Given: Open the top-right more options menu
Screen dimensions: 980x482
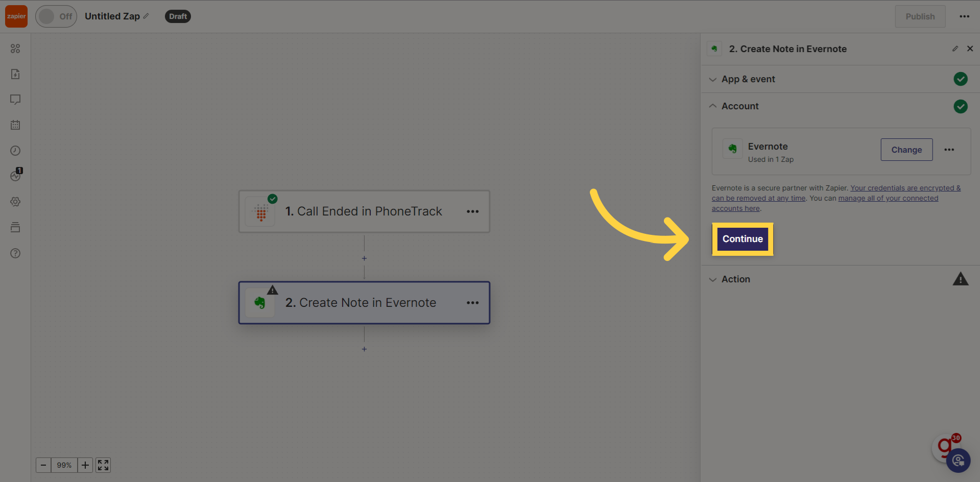Looking at the screenshot, I should click(964, 16).
